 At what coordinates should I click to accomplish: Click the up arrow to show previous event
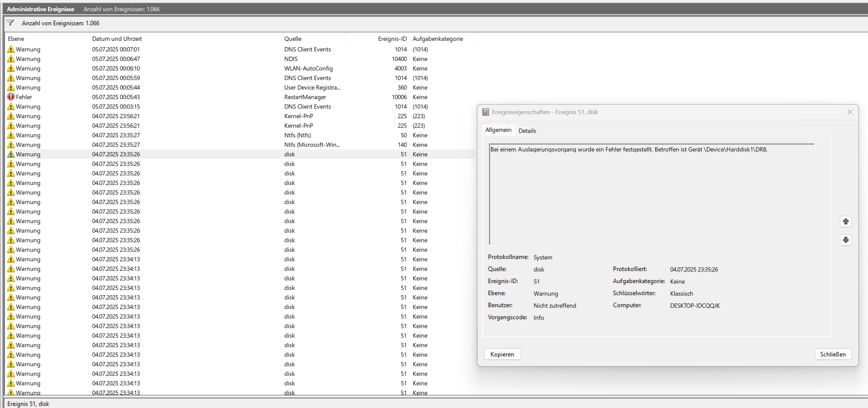[x=845, y=222]
